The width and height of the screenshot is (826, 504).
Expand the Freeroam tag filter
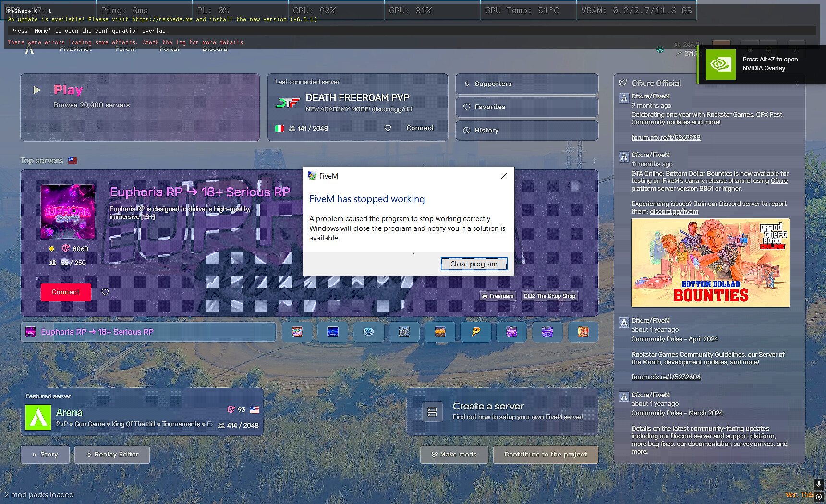(x=498, y=296)
